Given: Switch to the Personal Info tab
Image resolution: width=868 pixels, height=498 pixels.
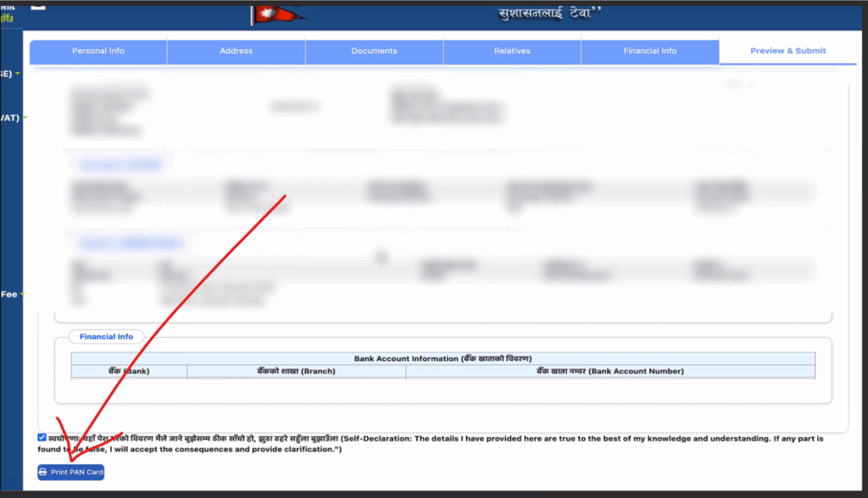Looking at the screenshot, I should 98,52.
